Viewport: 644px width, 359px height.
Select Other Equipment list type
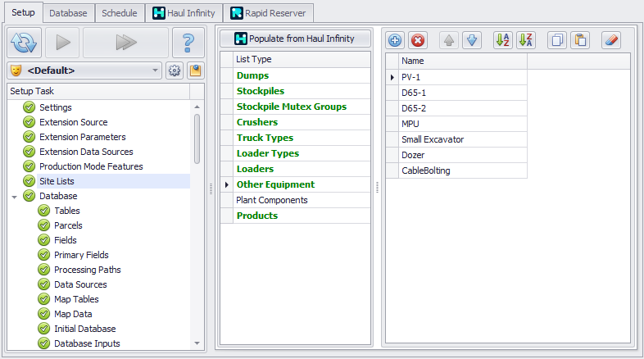click(302, 185)
